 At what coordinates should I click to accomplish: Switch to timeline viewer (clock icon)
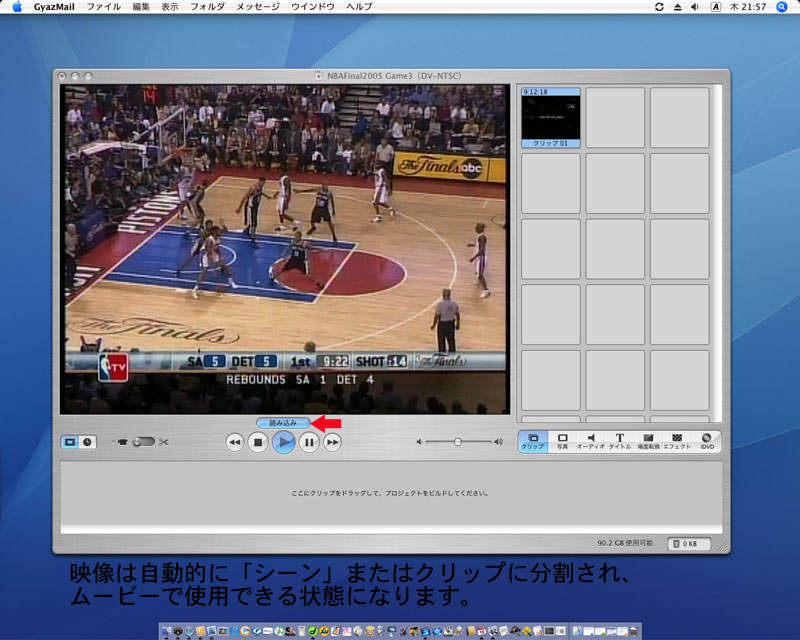click(x=87, y=441)
